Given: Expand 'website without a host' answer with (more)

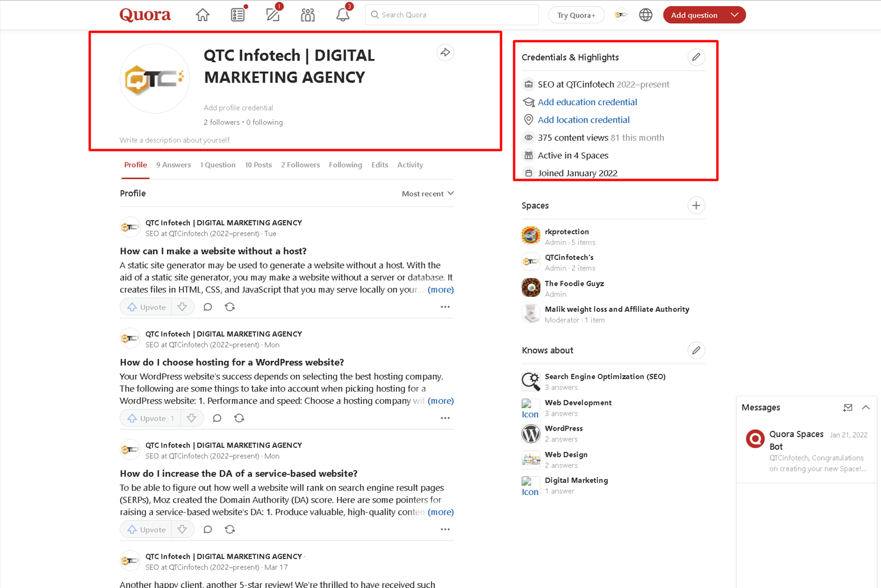Looking at the screenshot, I should (440, 290).
